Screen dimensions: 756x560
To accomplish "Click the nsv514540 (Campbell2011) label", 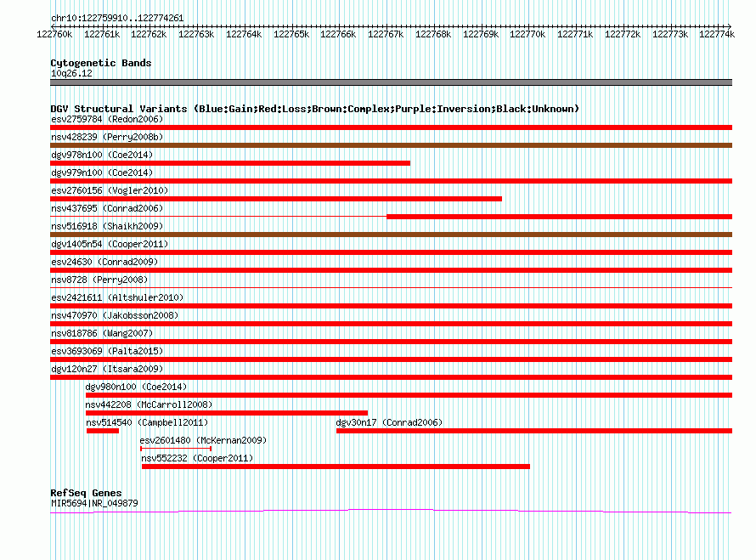I will [147, 422].
